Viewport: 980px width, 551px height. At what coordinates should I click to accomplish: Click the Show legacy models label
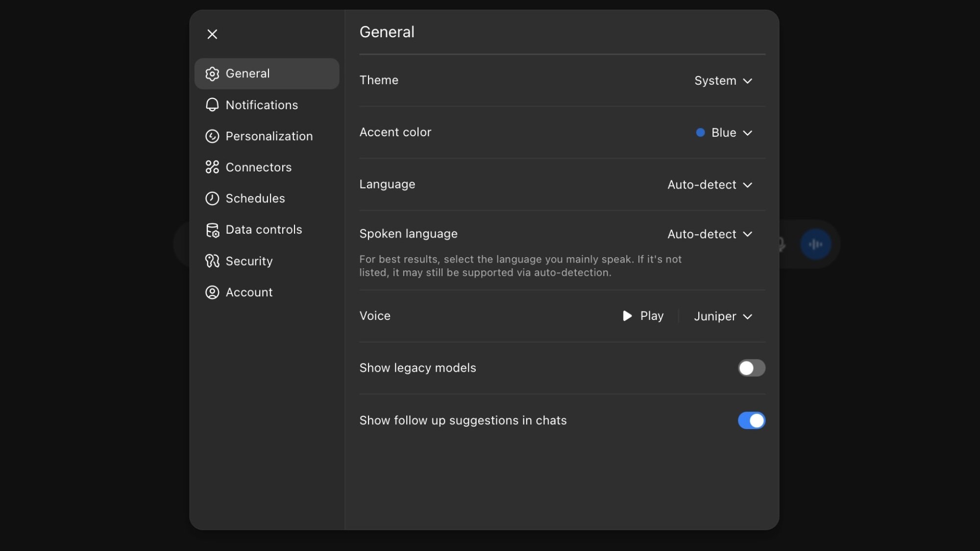pos(418,368)
